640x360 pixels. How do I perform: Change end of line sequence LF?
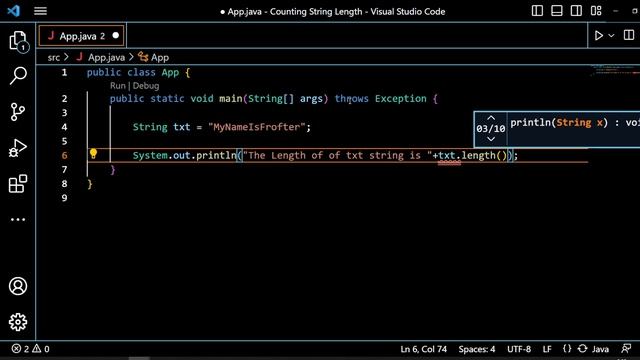click(x=547, y=349)
